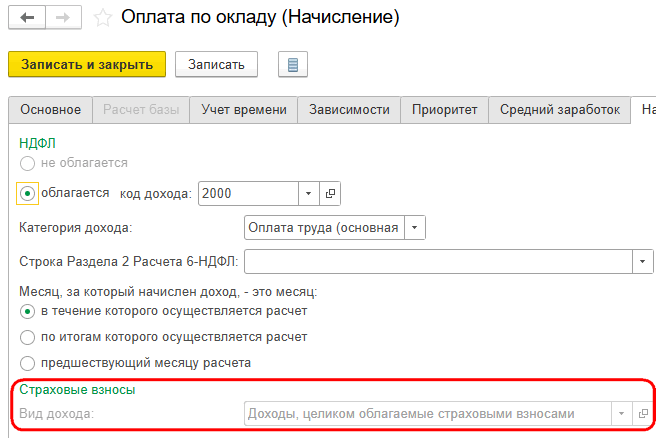The image size is (656, 438).
Task: Click Записать и закрыть button
Action: (87, 64)
